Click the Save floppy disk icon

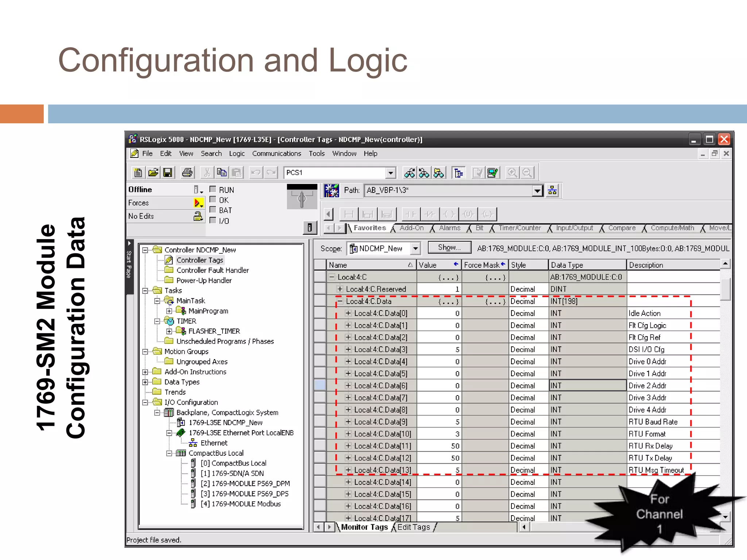click(x=168, y=172)
